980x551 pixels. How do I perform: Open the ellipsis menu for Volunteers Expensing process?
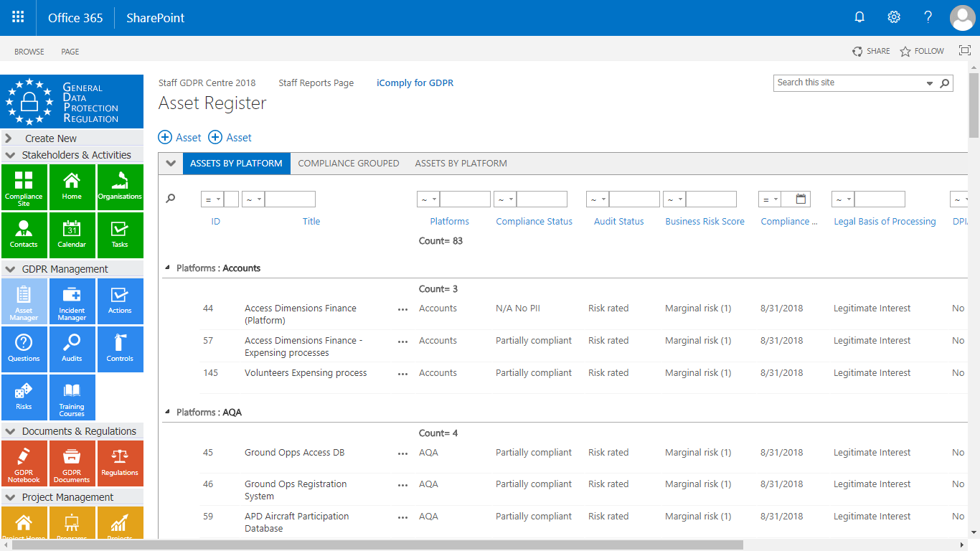coord(402,374)
